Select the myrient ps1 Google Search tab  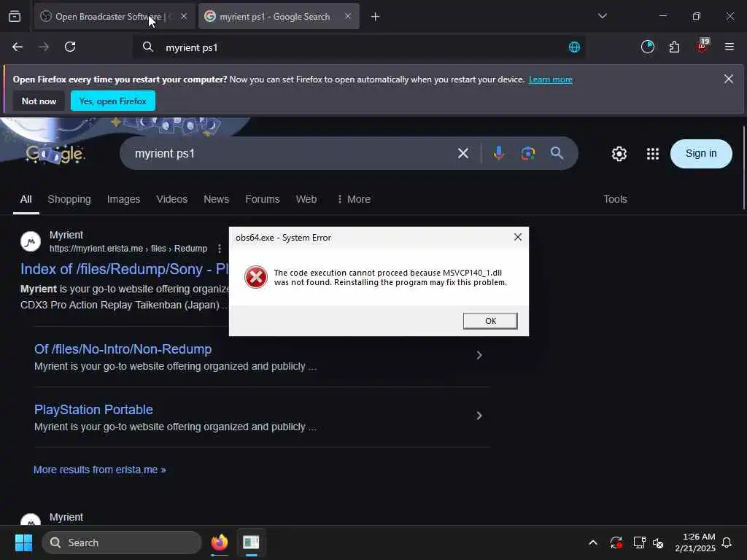pos(279,17)
